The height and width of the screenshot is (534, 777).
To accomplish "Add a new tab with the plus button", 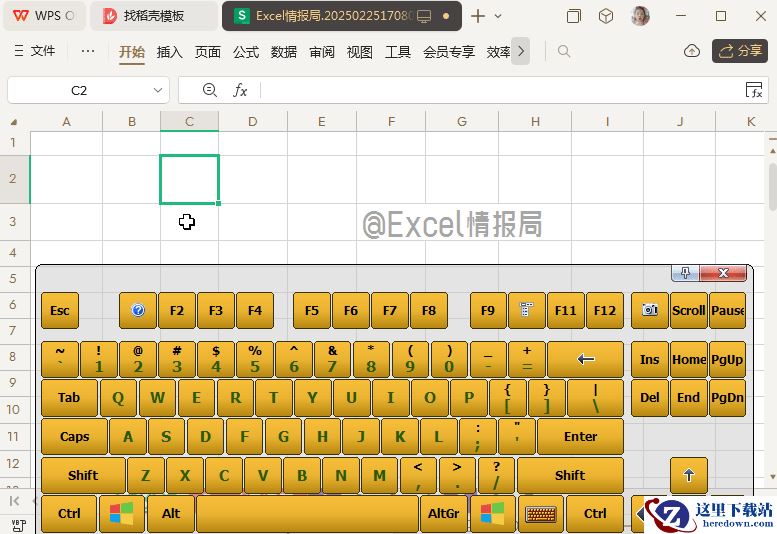I will coord(478,16).
